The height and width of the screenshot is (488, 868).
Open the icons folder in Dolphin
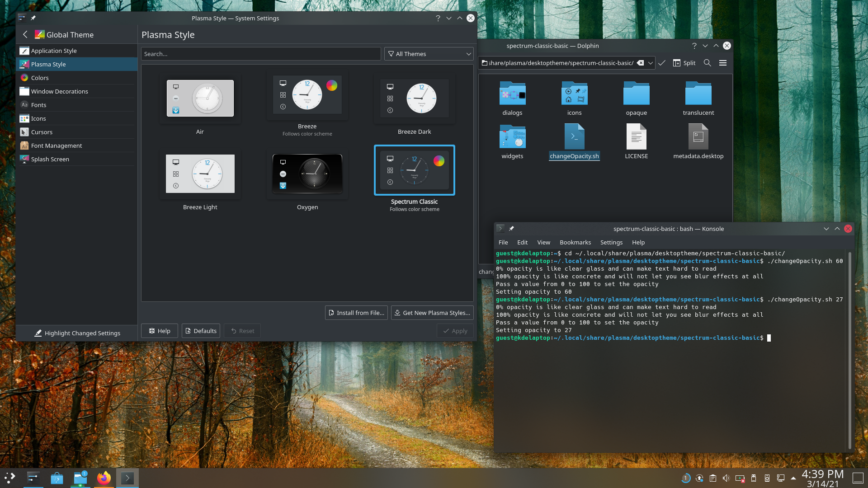(x=574, y=99)
